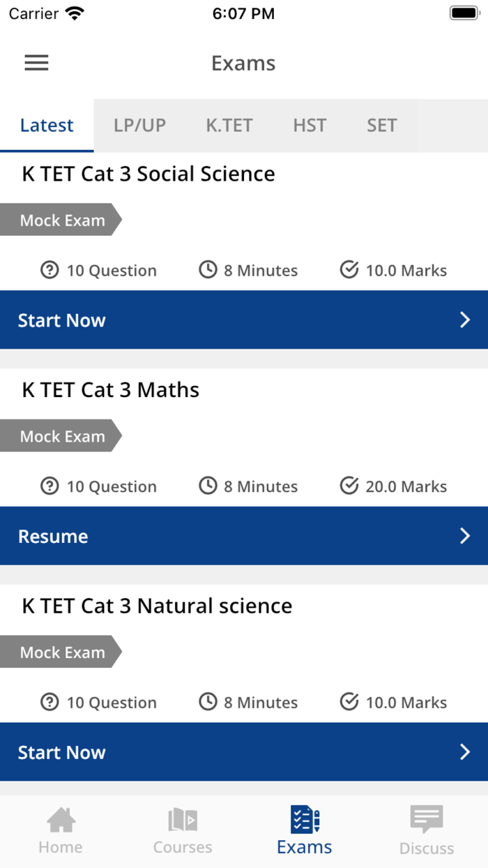Switch to the LP/UP tab
Image resolution: width=488 pixels, height=868 pixels.
click(139, 126)
